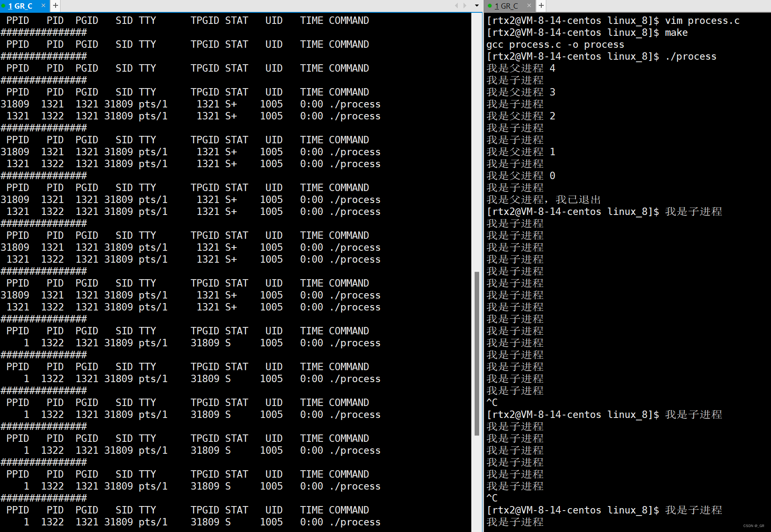Click the 'vim process.c' command line

click(x=613, y=21)
